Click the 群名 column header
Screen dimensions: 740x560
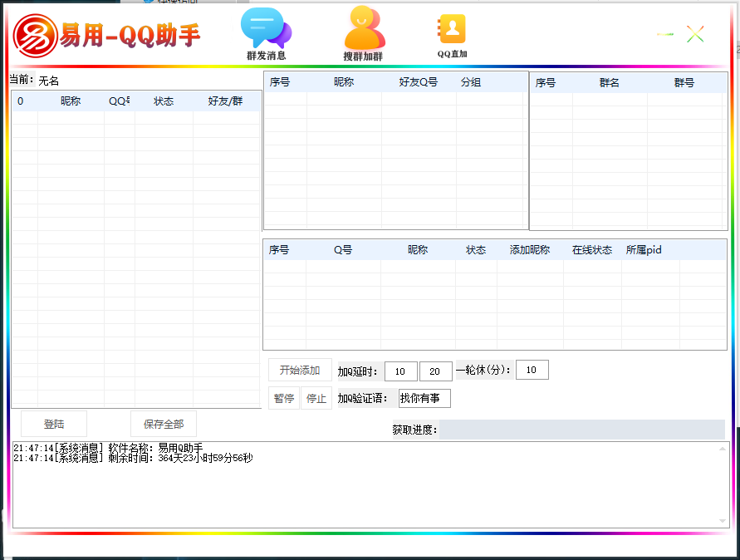coord(610,83)
